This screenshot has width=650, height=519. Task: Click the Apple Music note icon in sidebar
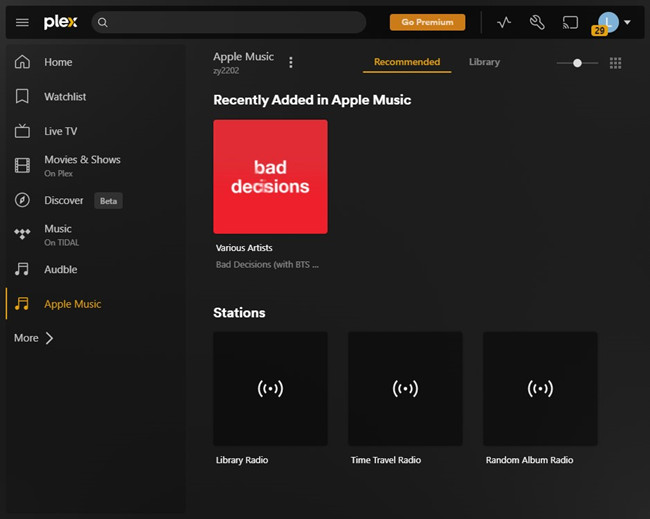pyautogui.click(x=22, y=303)
